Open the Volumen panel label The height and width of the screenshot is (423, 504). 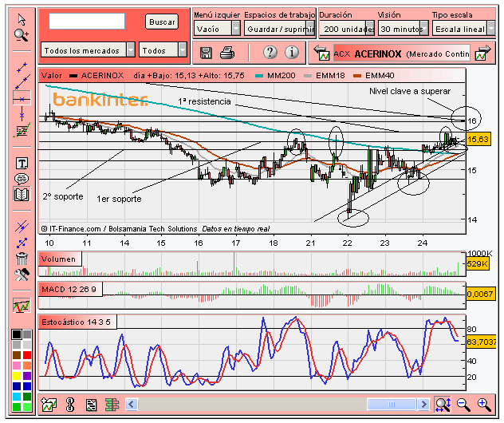tap(60, 259)
